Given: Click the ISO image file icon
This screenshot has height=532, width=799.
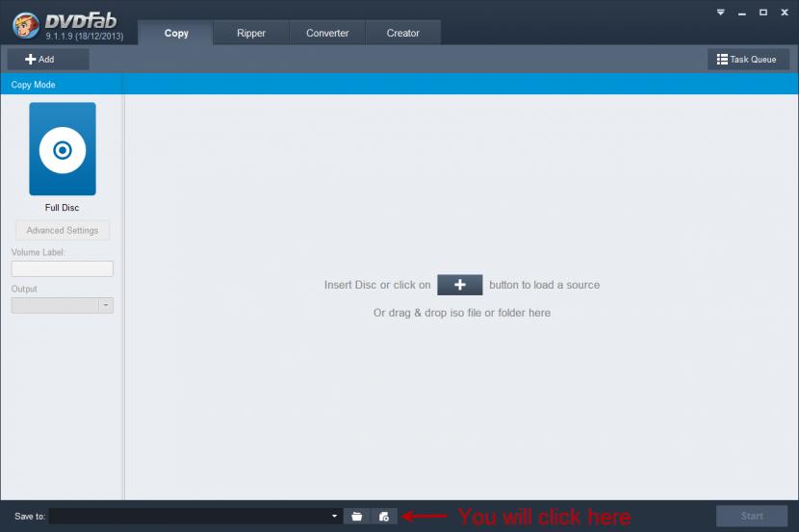Looking at the screenshot, I should click(384, 517).
